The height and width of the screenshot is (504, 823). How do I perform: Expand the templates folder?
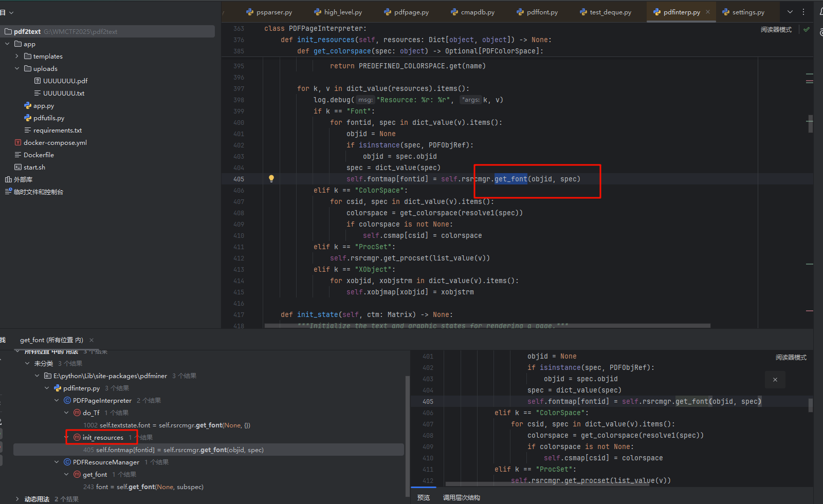[x=17, y=57]
